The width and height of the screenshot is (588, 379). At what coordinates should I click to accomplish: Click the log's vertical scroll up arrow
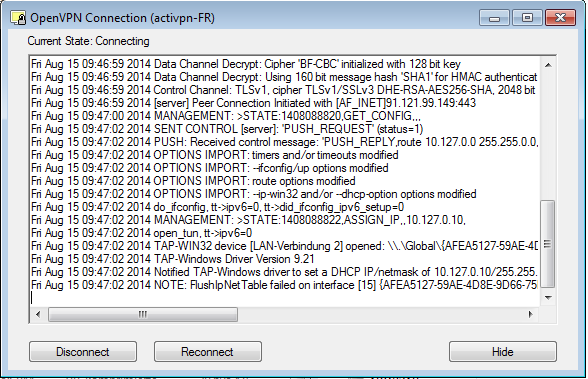pos(548,65)
